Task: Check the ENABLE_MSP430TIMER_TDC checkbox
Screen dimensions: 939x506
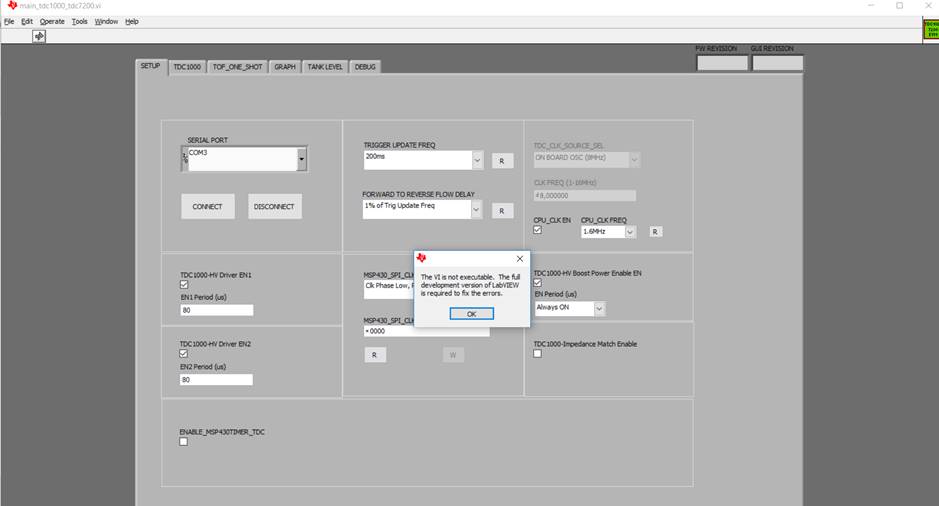Action: [183, 441]
